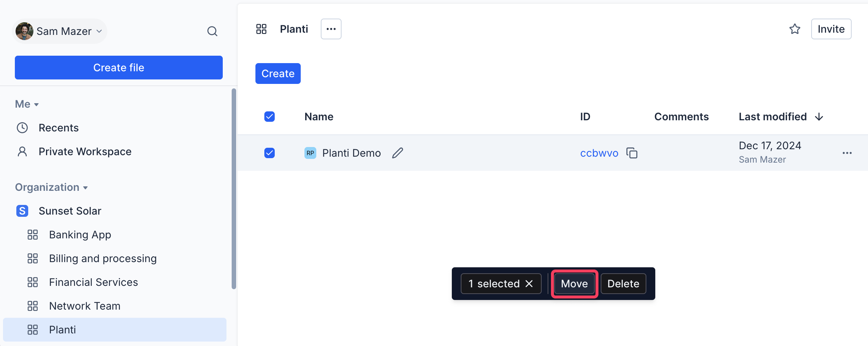Copy the ccbwvo ID with copy icon
Viewport: 868px width, 346px height.
tap(632, 153)
